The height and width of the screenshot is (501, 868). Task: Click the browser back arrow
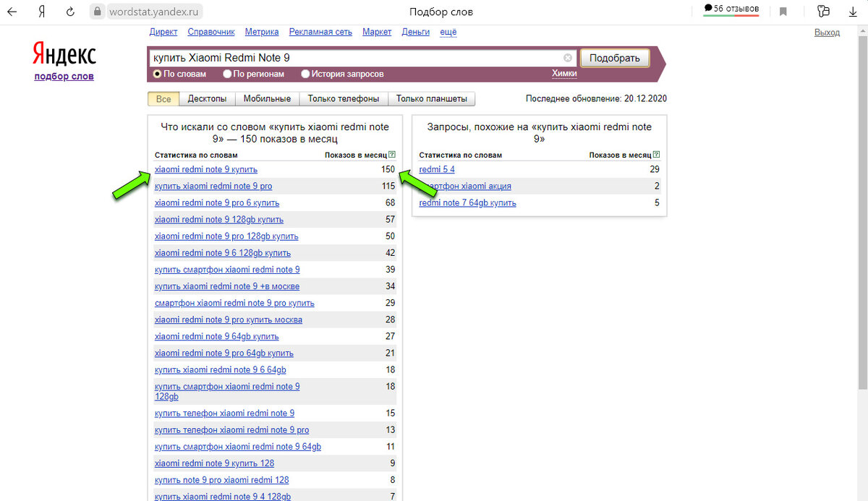click(x=12, y=12)
